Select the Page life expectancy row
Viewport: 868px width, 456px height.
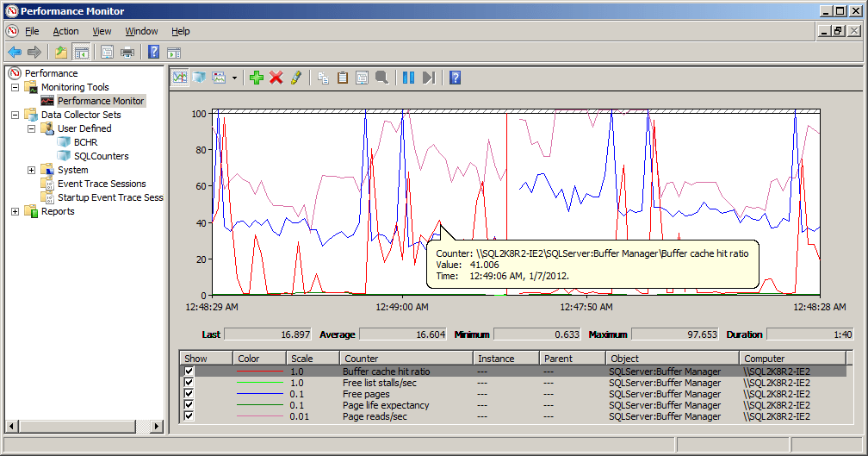512,405
